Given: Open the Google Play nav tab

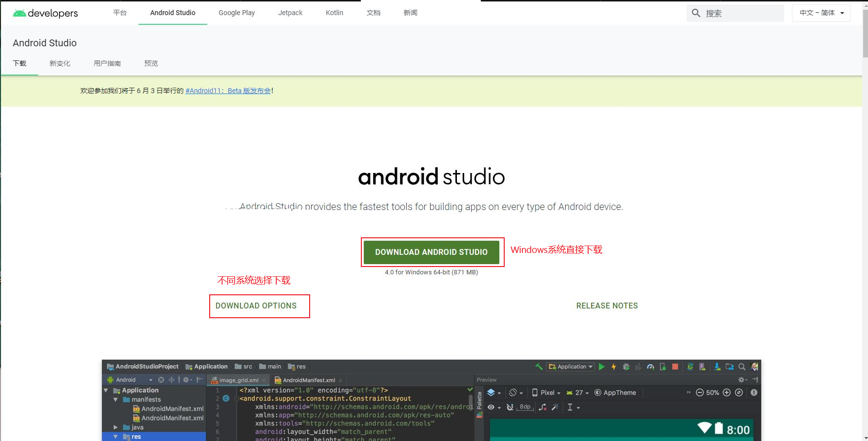Looking at the screenshot, I should click(237, 13).
